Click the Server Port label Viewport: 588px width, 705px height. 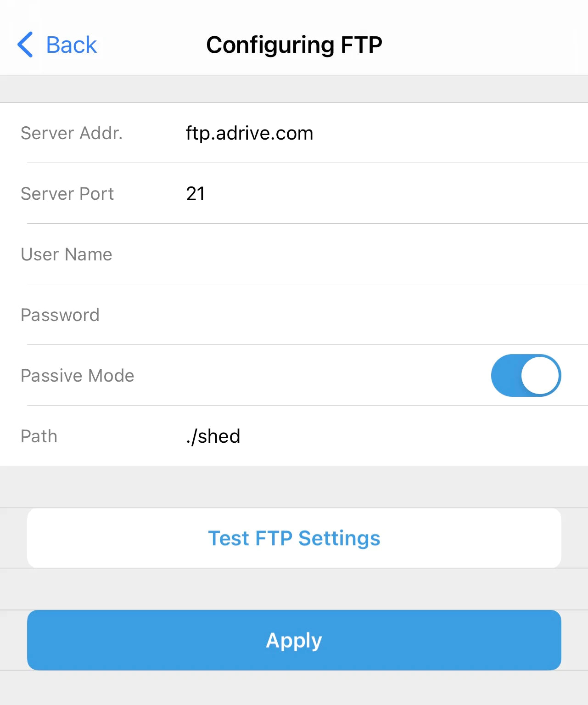click(x=67, y=194)
